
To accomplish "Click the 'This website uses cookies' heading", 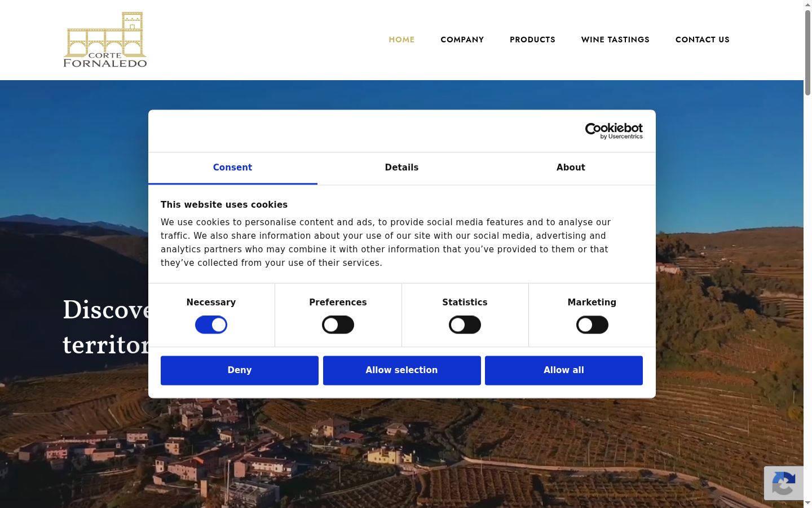I will pyautogui.click(x=224, y=205).
